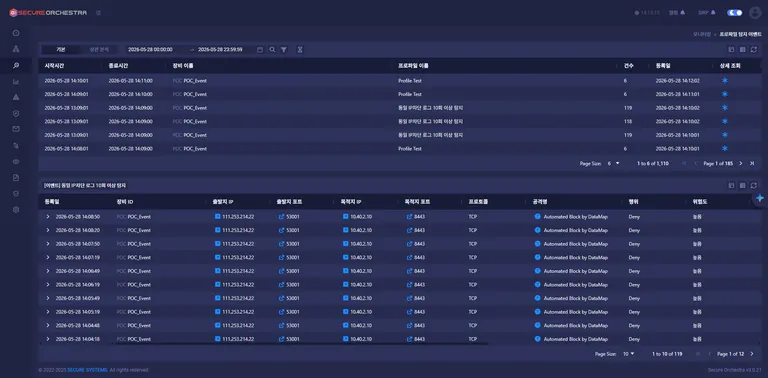Click Deny in the 14:05:19 row
Viewport: 768px width, 378px height.
pos(634,311)
